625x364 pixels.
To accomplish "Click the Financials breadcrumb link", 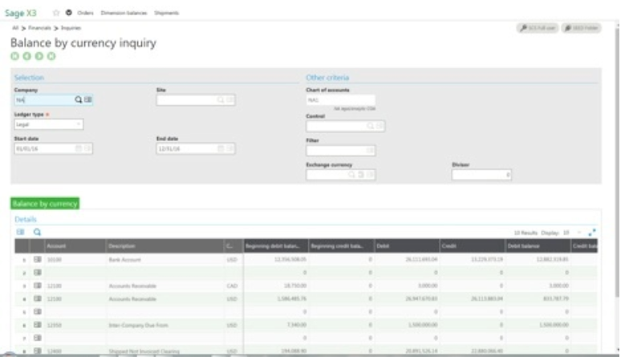I will (39, 28).
